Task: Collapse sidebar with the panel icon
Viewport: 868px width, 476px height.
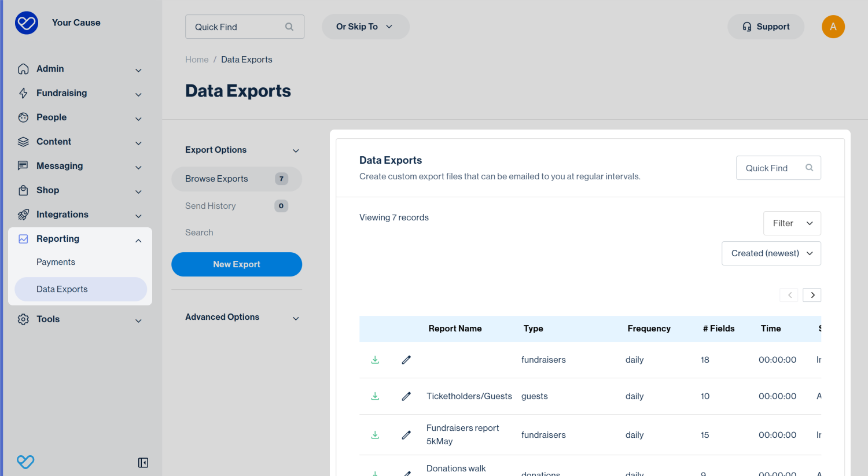Action: [144, 463]
